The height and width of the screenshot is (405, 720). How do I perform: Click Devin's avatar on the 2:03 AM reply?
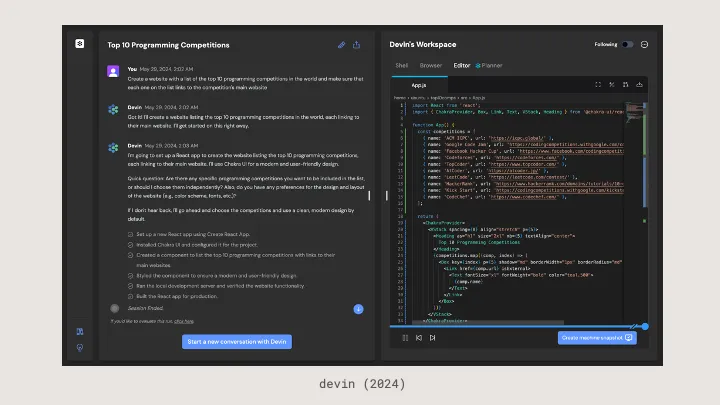(113, 148)
